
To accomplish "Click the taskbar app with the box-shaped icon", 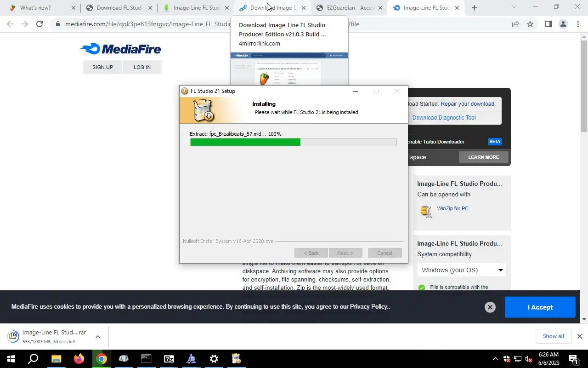I will coord(124,359).
